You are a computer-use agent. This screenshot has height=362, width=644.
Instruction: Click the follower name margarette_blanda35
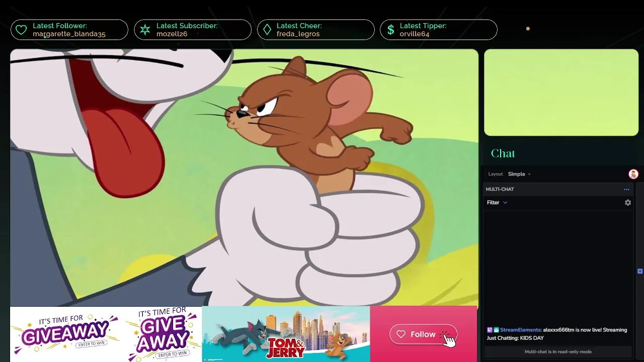69,34
